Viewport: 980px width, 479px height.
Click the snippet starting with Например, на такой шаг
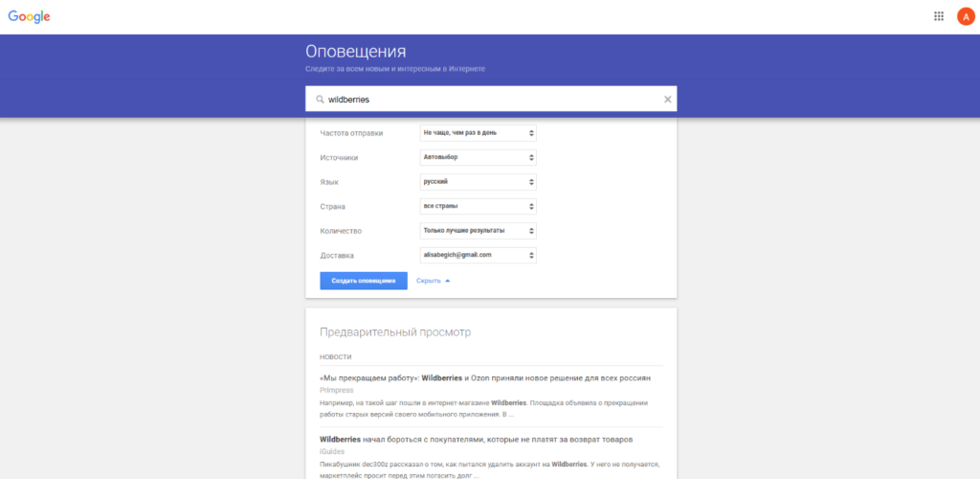[483, 408]
